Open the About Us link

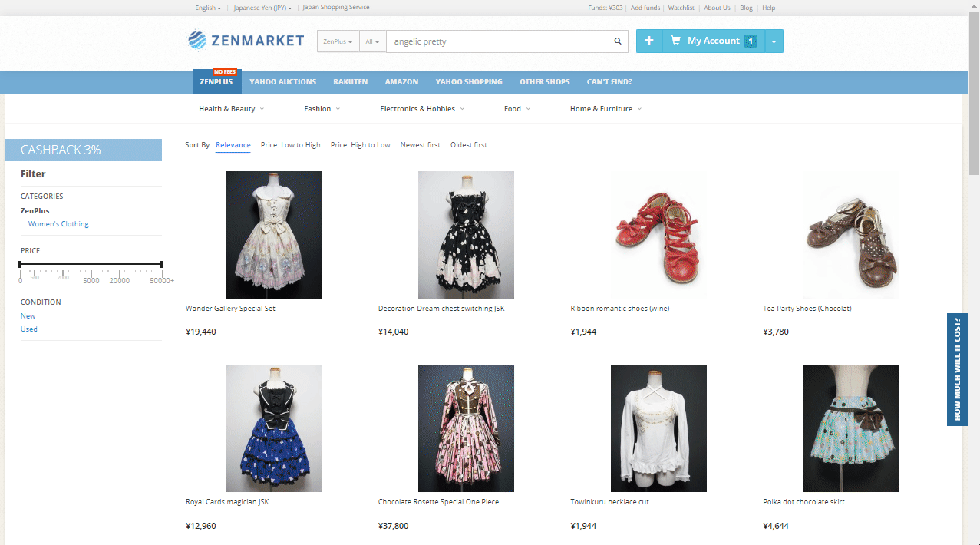(x=717, y=8)
